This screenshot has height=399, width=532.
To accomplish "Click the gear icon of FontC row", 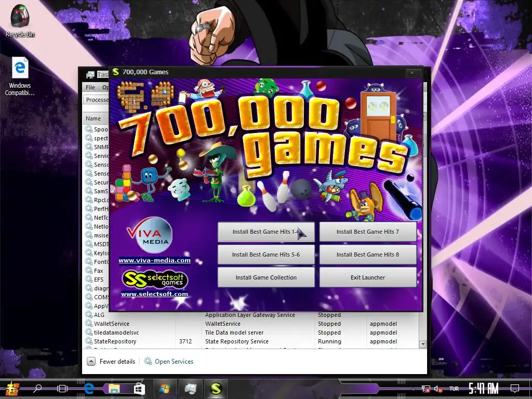I will pyautogui.click(x=89, y=262).
